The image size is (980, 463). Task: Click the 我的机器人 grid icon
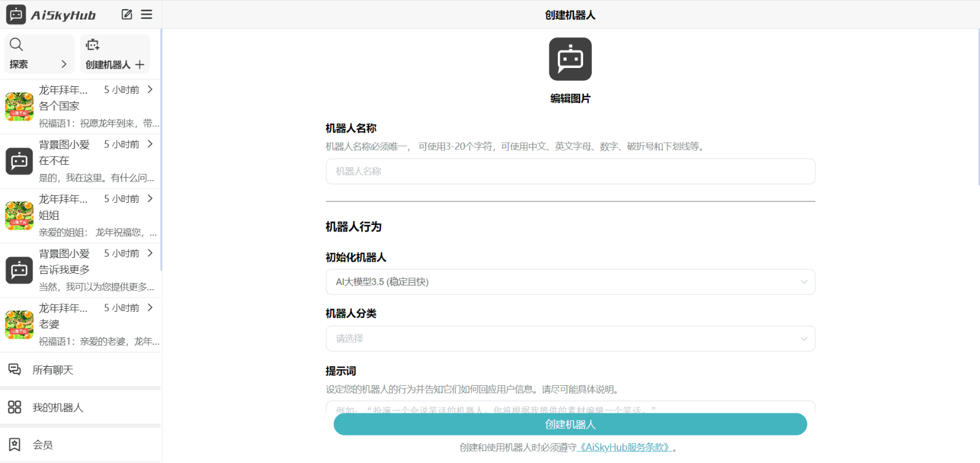(15, 407)
